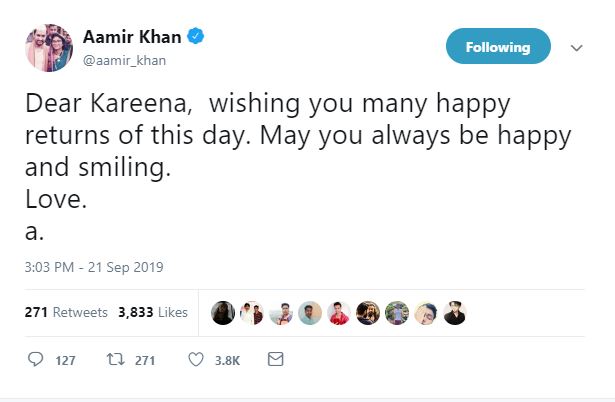Image resolution: width=615 pixels, height=402 pixels.
Task: Open the last liker avatar in the row
Action: [456, 313]
